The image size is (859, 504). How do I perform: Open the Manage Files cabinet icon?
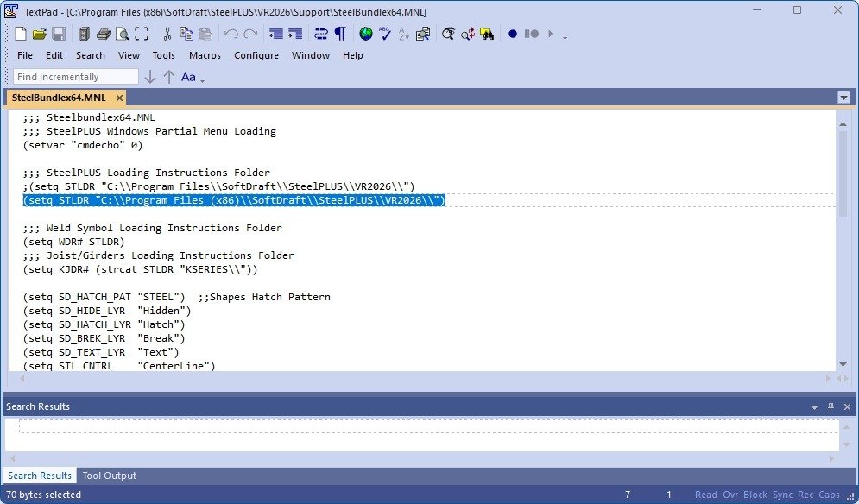tap(84, 34)
